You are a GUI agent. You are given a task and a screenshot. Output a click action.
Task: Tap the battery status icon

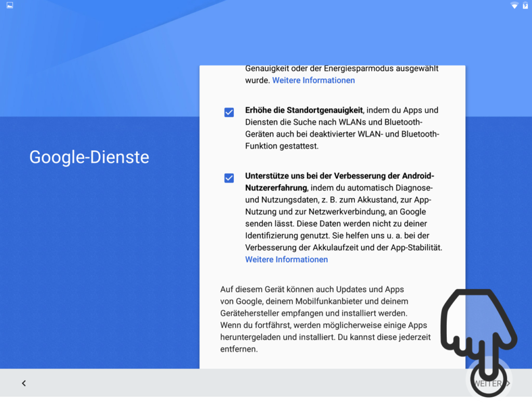[x=525, y=5]
